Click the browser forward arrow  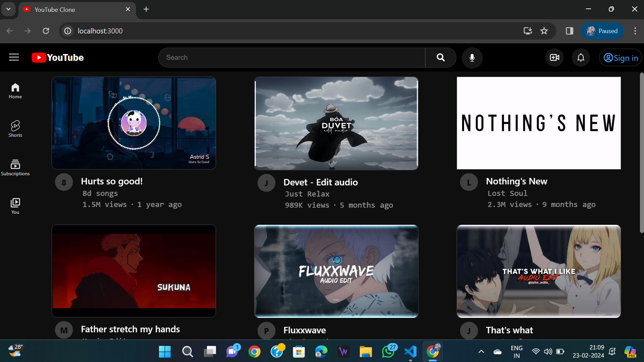pos(28,31)
